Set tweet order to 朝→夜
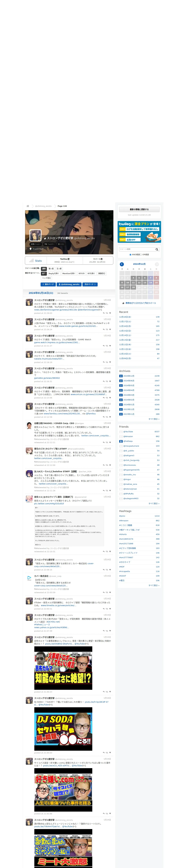The image size is (186, 868). point(51,269)
